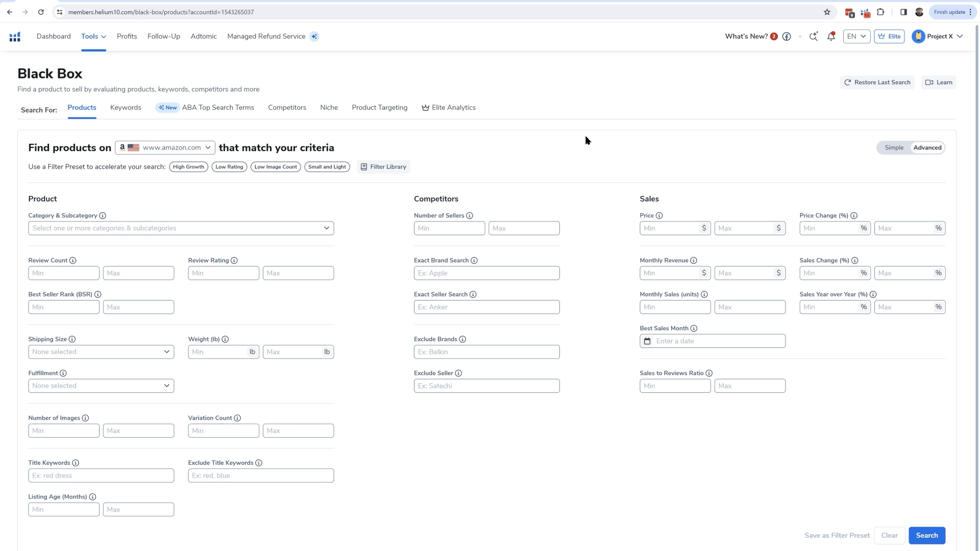Viewport: 980px width, 551px height.
Task: Bookmark this page with the star
Action: pyautogui.click(x=827, y=12)
